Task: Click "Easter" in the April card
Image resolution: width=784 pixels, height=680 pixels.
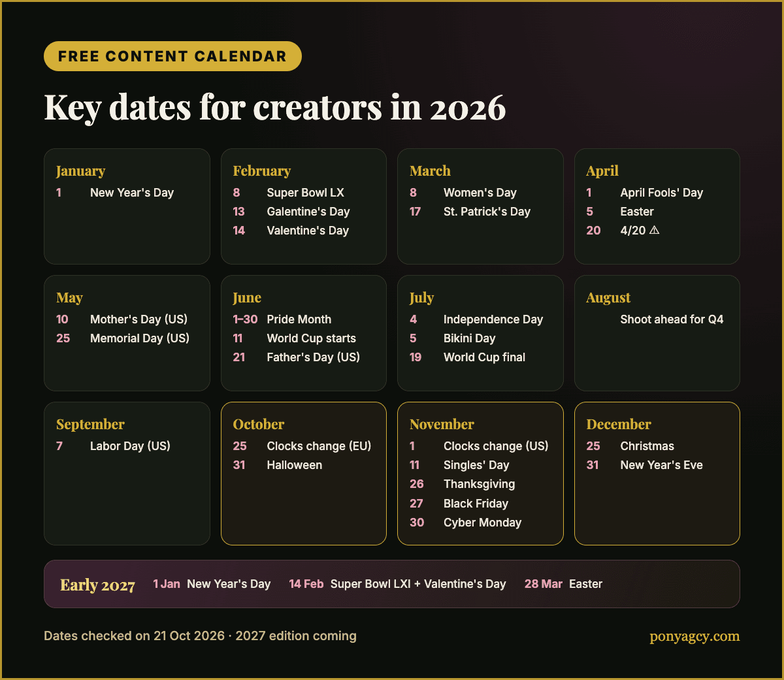Action: click(x=637, y=212)
